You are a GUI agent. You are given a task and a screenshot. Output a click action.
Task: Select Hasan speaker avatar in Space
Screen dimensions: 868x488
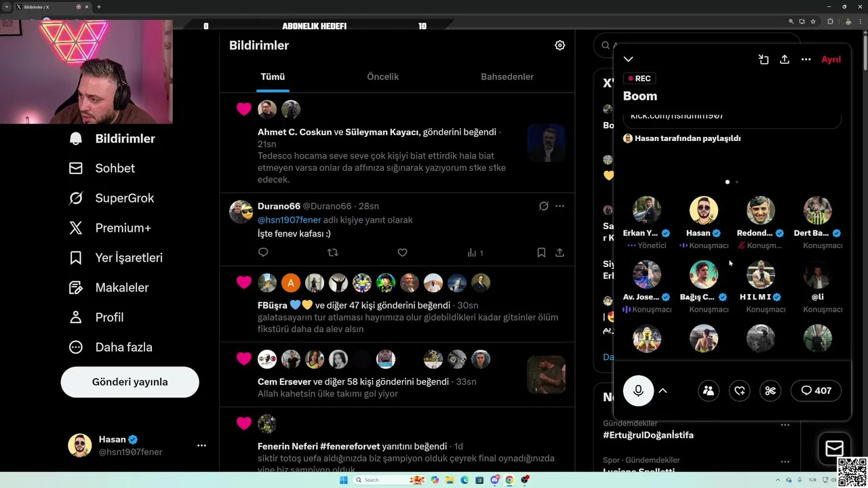(x=704, y=211)
